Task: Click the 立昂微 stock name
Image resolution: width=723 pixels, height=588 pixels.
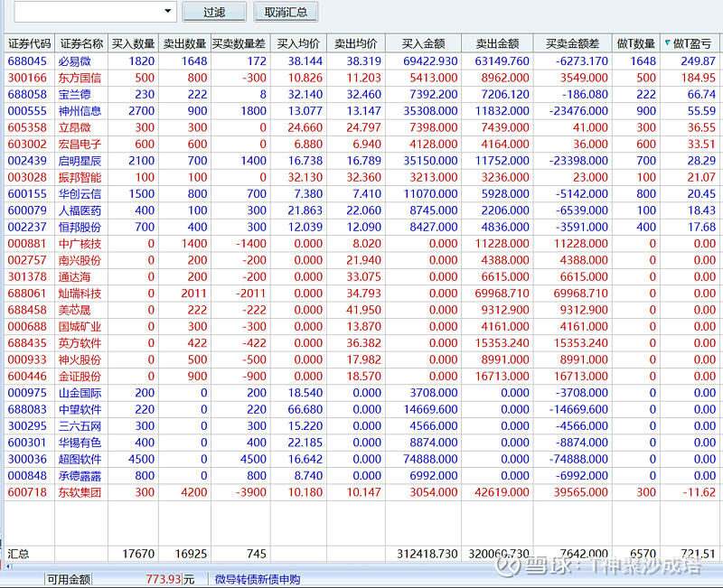Action: click(75, 127)
